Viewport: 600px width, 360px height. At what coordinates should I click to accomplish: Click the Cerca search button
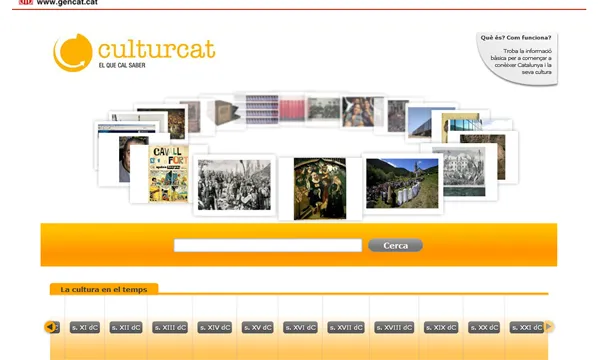tap(395, 245)
